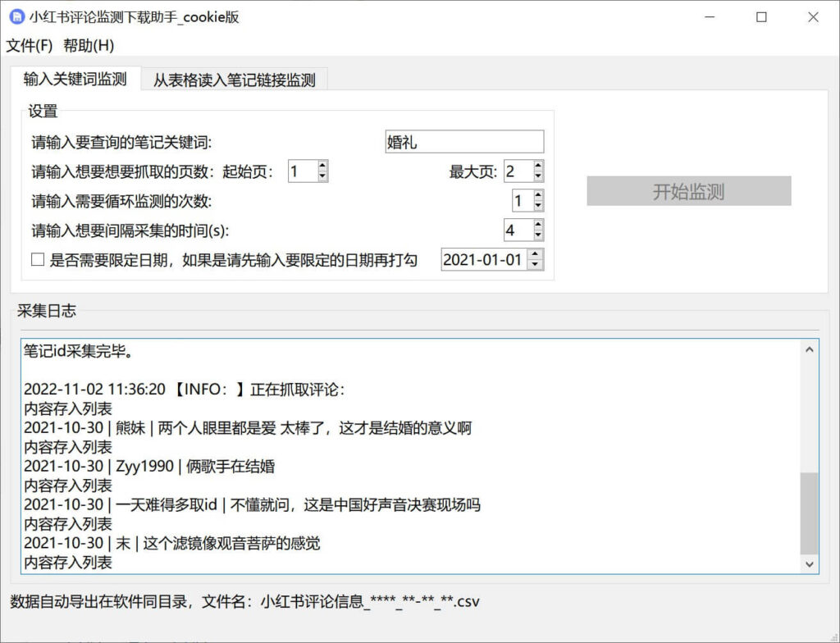Image resolution: width=840 pixels, height=643 pixels.
Task: Click the 循环监测次数 number field
Action: tap(523, 201)
